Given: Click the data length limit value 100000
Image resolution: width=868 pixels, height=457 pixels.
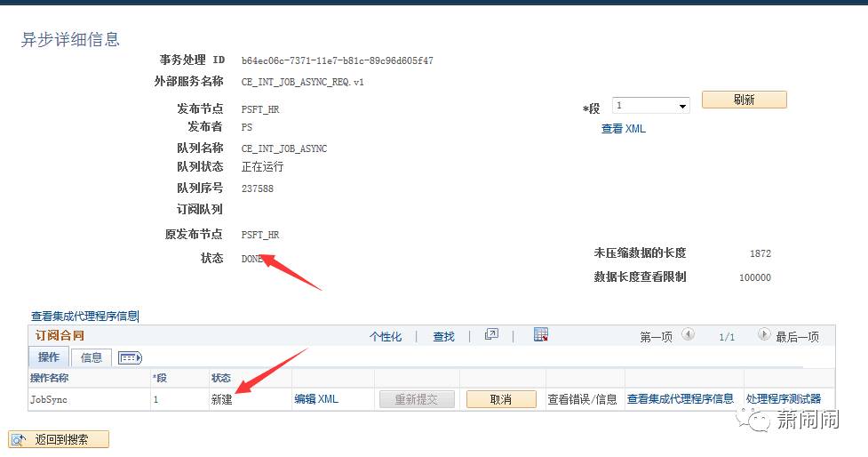Looking at the screenshot, I should (755, 277).
